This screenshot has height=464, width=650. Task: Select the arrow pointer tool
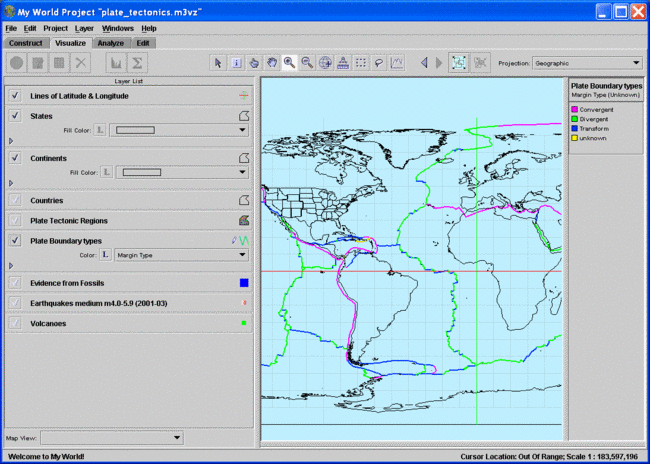tap(220, 62)
